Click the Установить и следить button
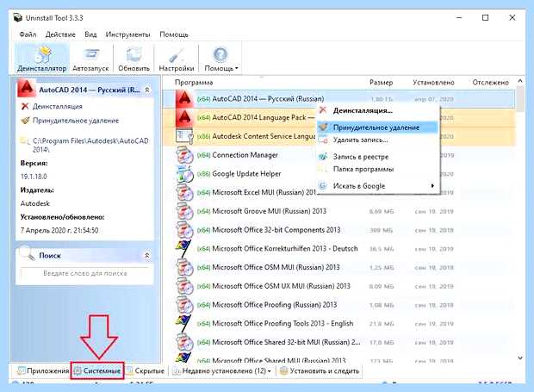 click(x=320, y=370)
